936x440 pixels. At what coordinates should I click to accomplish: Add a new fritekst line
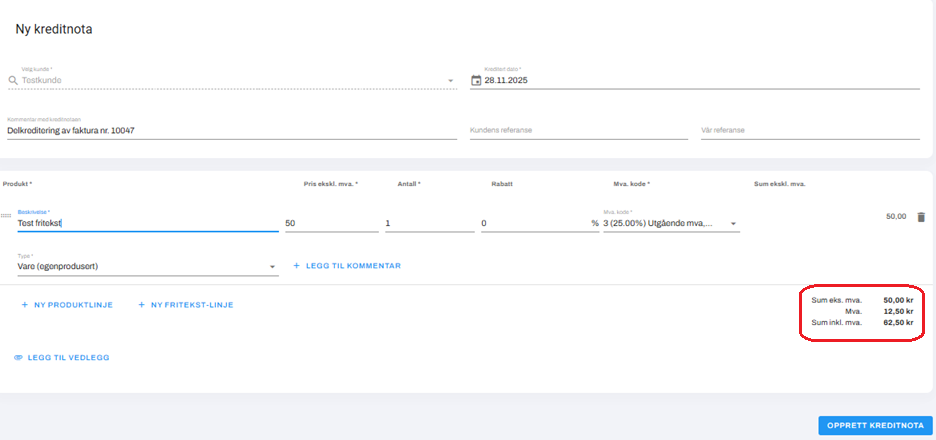tap(186, 304)
